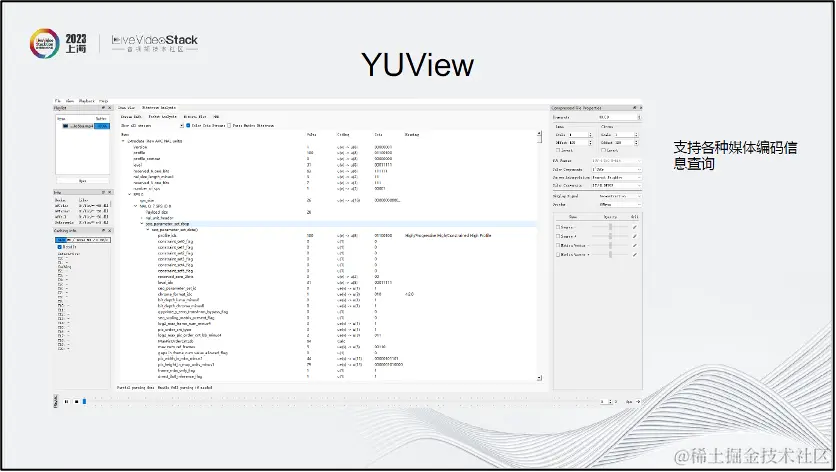Viewport: 836px width, 472px height.
Task: Switch to the HRD sub-tab
Action: [x=216, y=116]
